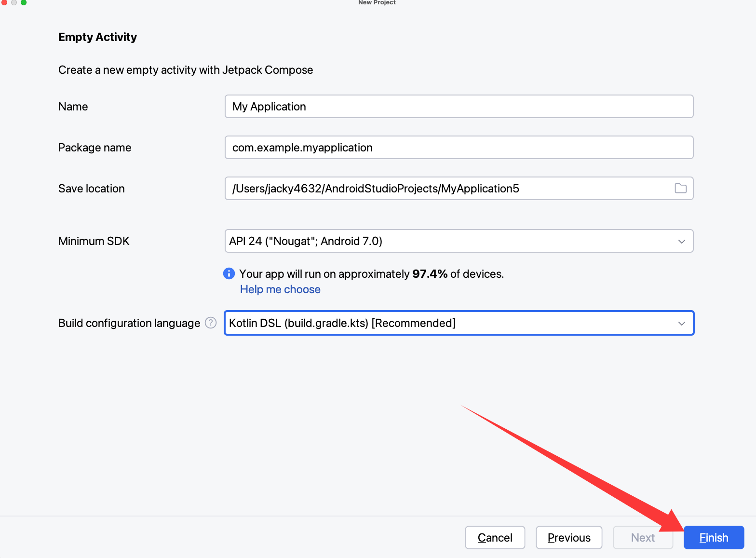The height and width of the screenshot is (558, 756).
Task: Click the blue info icon beside device coverage
Action: click(x=229, y=273)
